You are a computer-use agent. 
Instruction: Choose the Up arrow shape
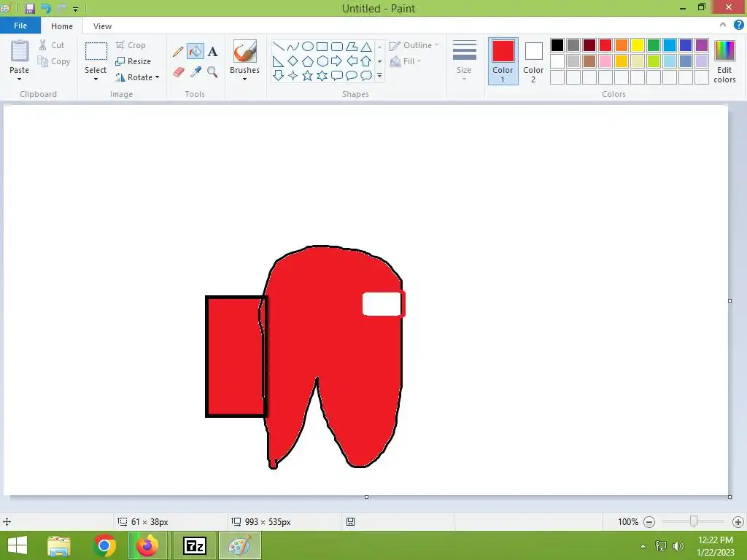coord(366,61)
